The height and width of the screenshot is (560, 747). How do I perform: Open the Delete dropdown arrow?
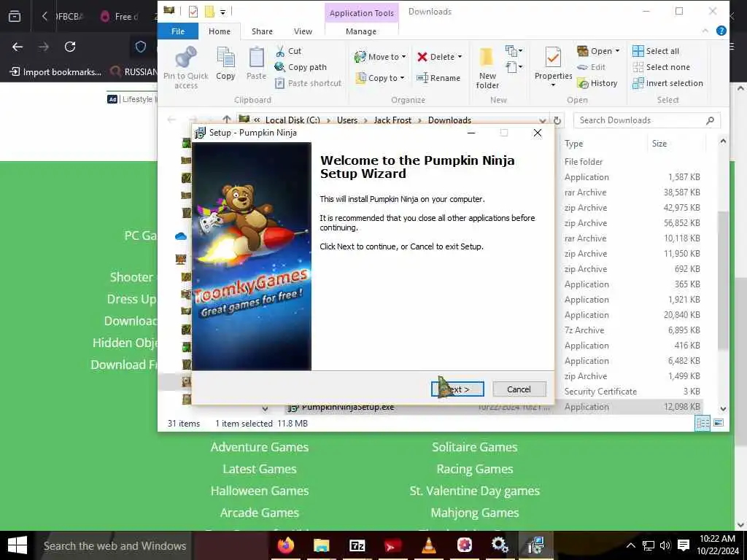tap(460, 57)
